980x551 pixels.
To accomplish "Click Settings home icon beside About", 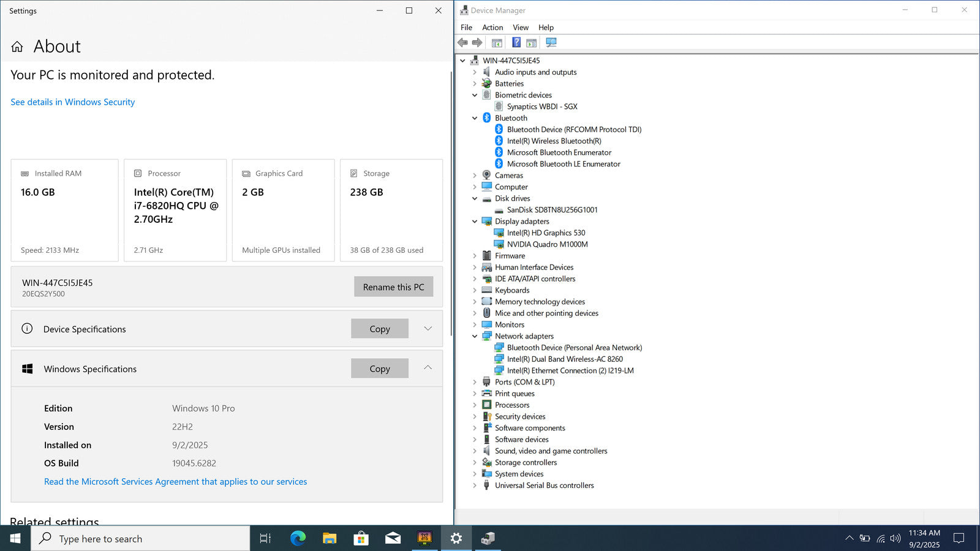I will (x=17, y=47).
